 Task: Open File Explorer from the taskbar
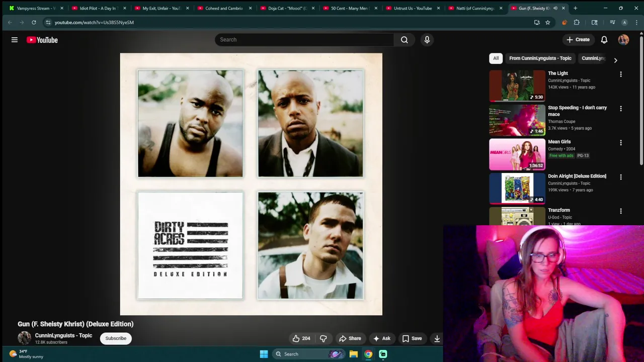(354, 354)
